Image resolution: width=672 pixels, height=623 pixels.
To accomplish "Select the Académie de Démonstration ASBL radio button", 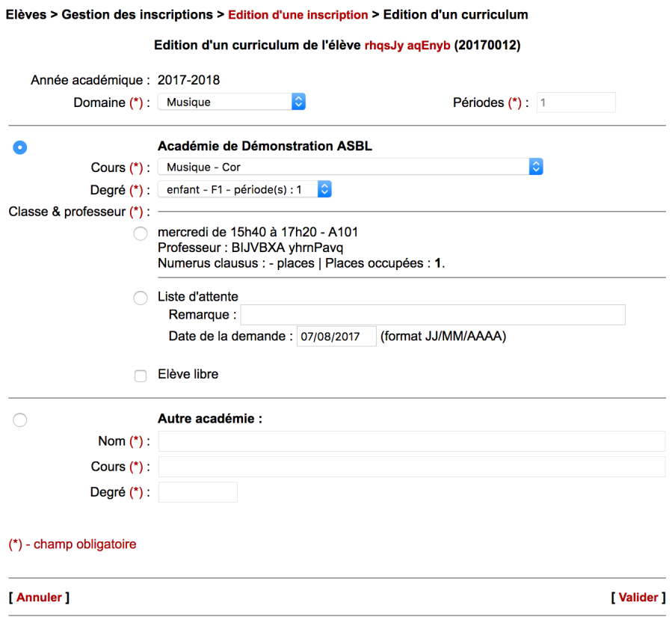I will click(19, 147).
